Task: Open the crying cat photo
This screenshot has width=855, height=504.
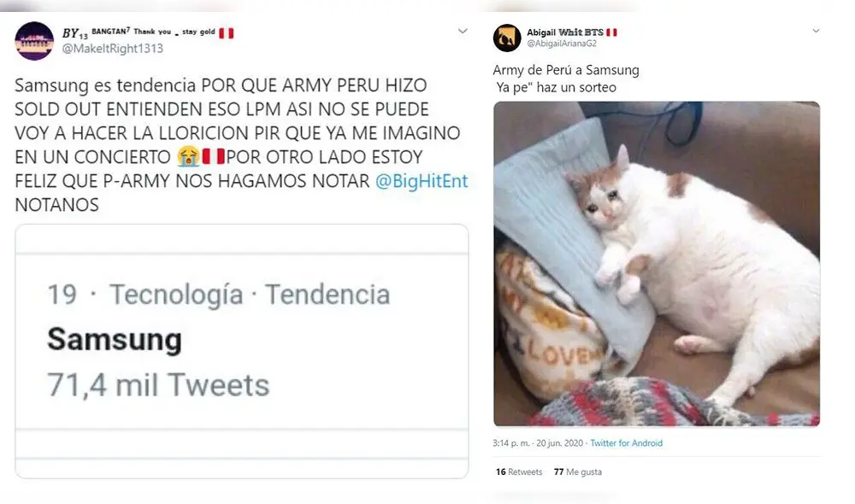Action: [657, 264]
